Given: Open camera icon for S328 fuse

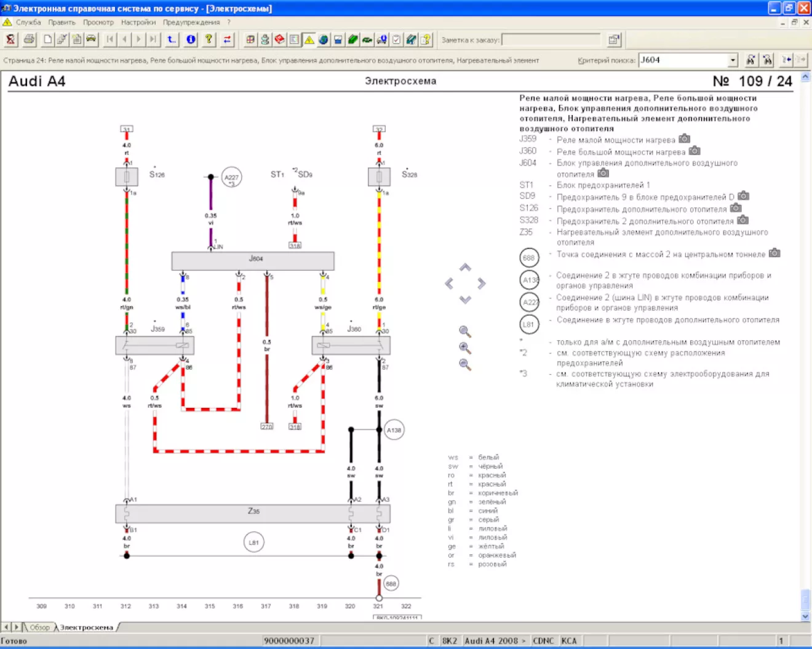Looking at the screenshot, I should click(742, 220).
